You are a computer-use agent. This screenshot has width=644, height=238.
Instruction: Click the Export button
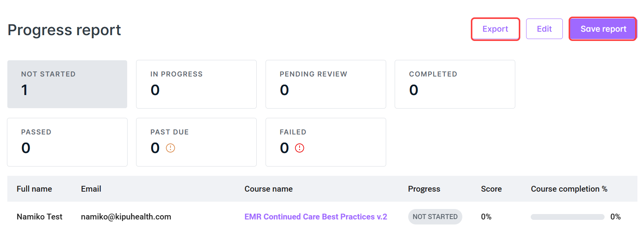coord(495,29)
